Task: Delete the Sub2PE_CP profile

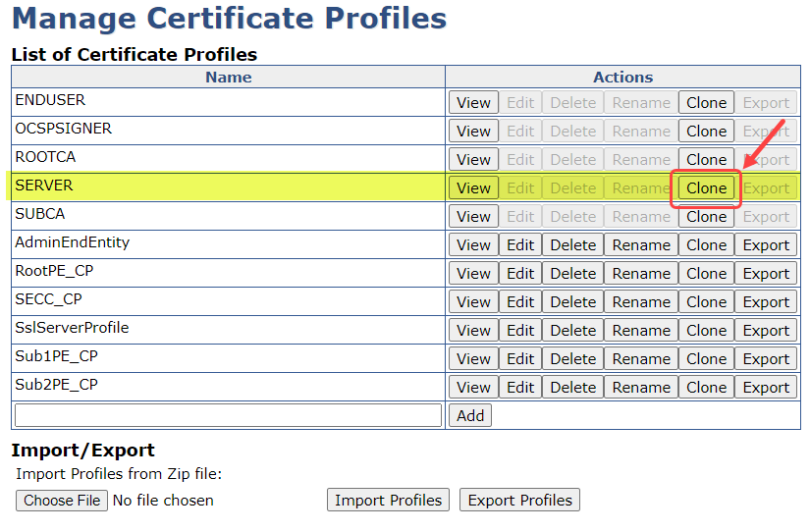Action: pyautogui.click(x=572, y=388)
